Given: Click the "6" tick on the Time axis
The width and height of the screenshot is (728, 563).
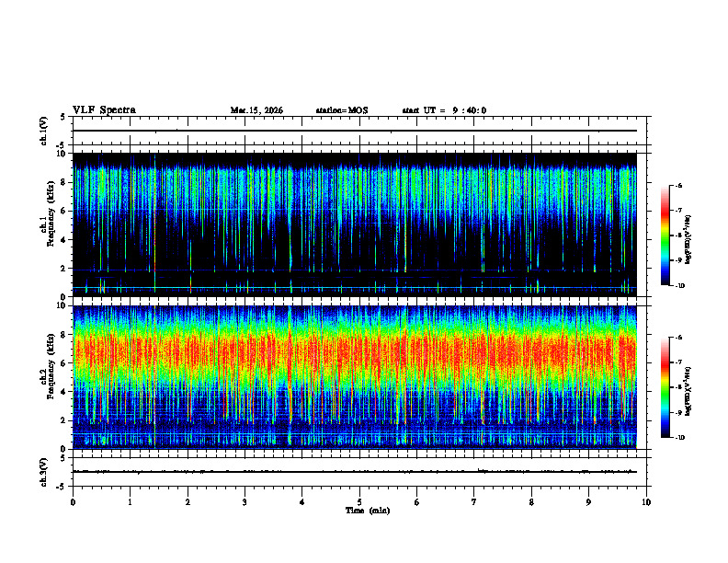Looking at the screenshot, I should 417,502.
